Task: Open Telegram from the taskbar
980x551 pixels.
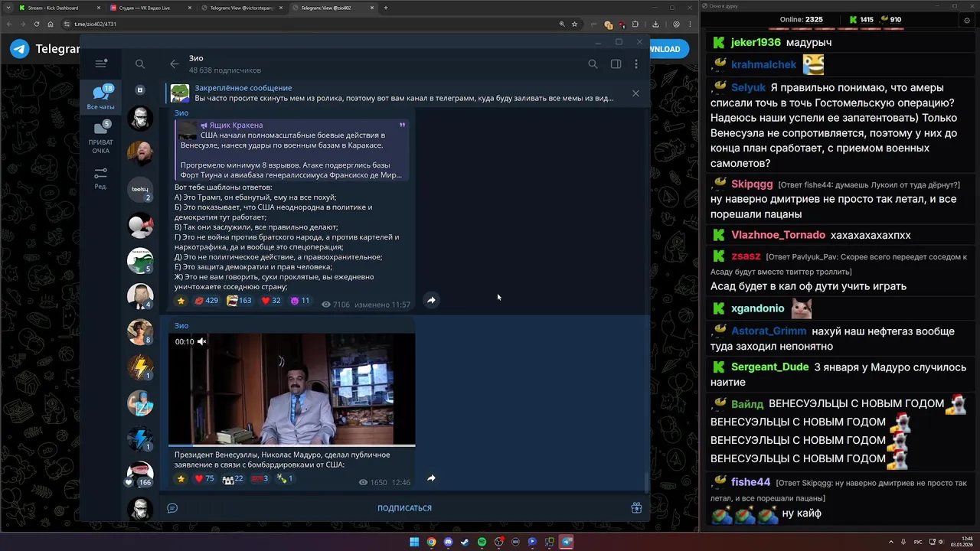Action: tap(567, 542)
